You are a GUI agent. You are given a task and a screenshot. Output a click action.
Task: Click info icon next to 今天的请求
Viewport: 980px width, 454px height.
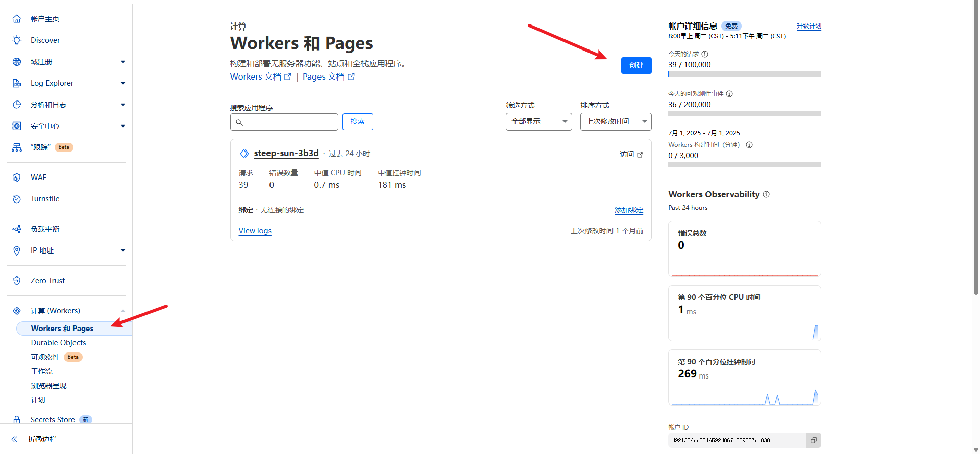coord(705,54)
